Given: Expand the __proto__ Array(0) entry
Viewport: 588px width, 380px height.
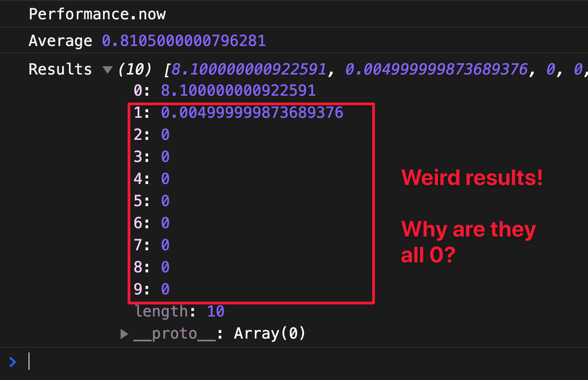Looking at the screenshot, I should point(124,334).
